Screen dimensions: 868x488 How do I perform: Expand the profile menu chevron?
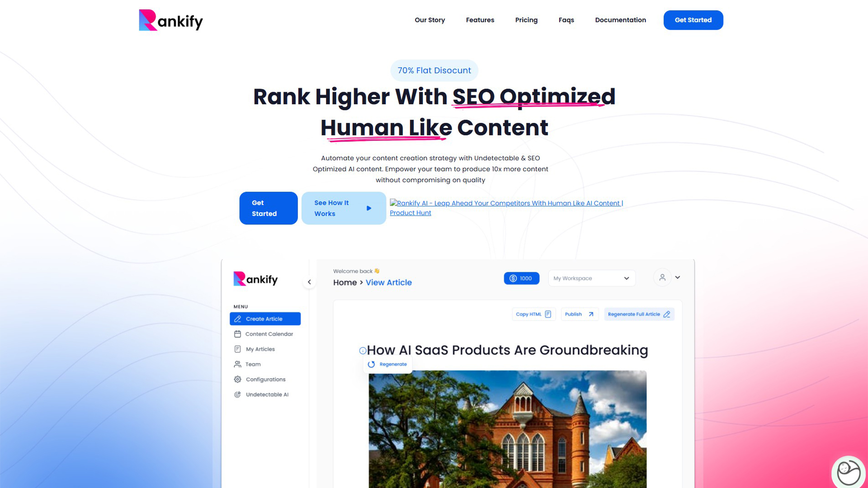coord(677,277)
